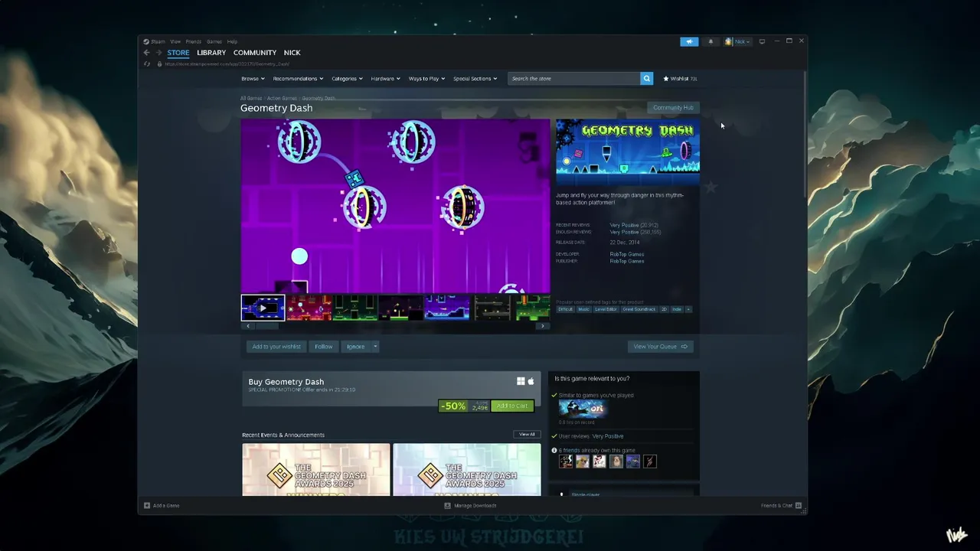Open the RobTop Games developer link

point(627,254)
